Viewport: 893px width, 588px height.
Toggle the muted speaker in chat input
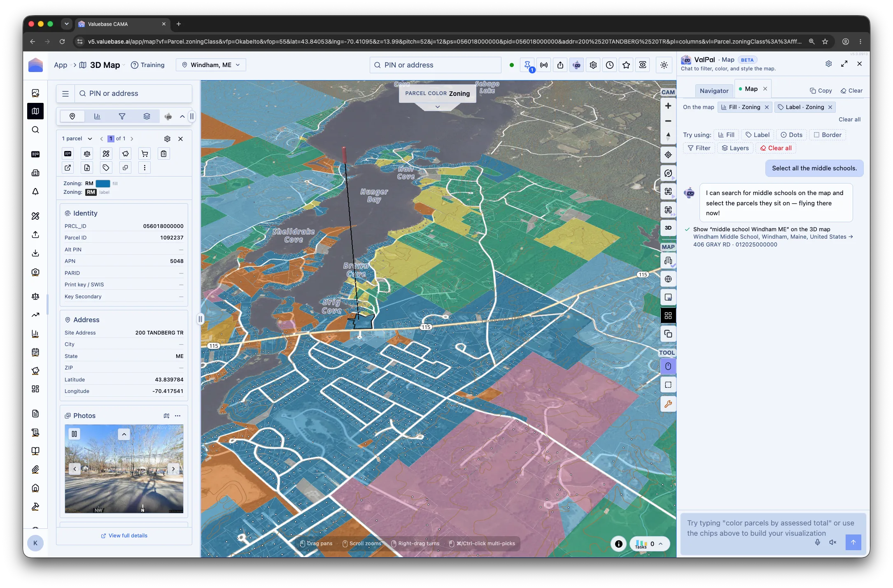tap(832, 542)
